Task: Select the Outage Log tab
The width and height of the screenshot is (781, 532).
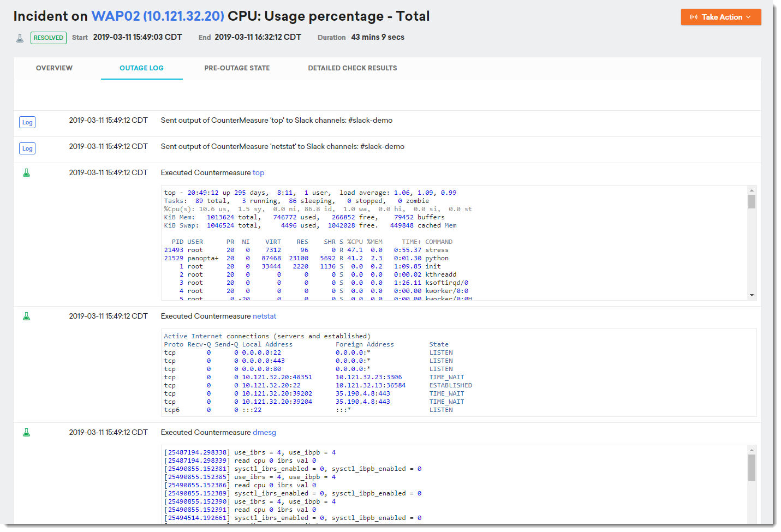Action: point(141,68)
